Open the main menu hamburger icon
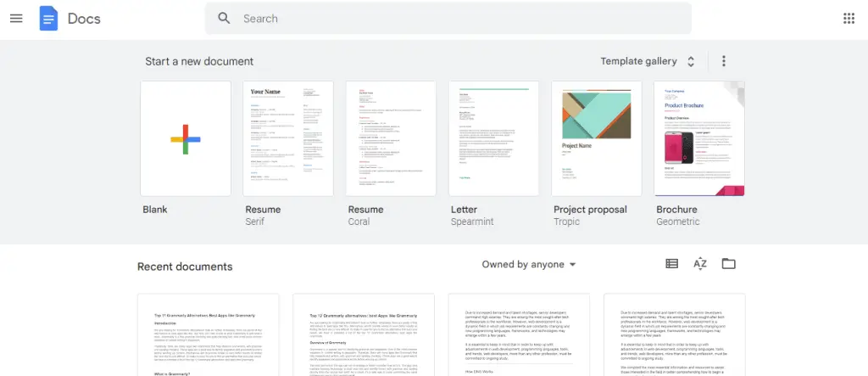Viewport: 868px width, 376px height. click(16, 19)
